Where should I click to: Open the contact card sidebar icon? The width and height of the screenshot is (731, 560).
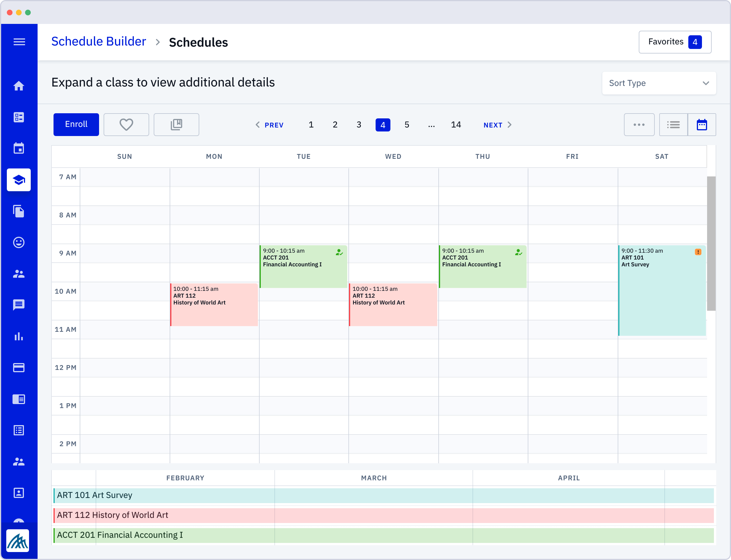tap(19, 493)
